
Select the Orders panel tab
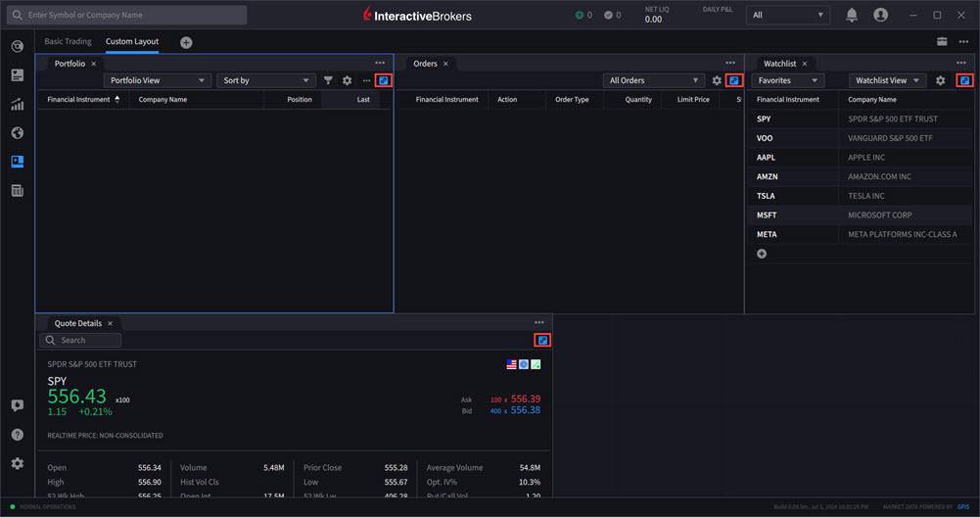[425, 64]
